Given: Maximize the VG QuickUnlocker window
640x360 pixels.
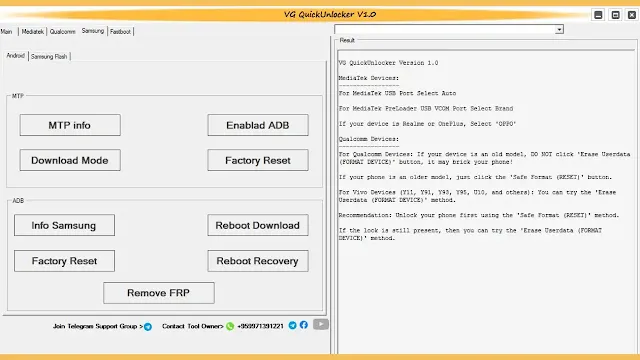Looking at the screenshot, I should (616, 15).
